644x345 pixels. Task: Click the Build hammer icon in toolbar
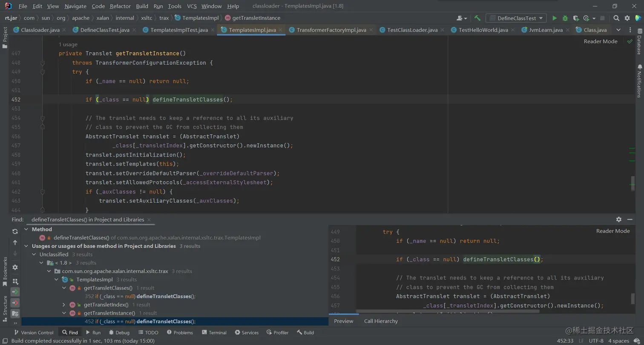coord(477,18)
